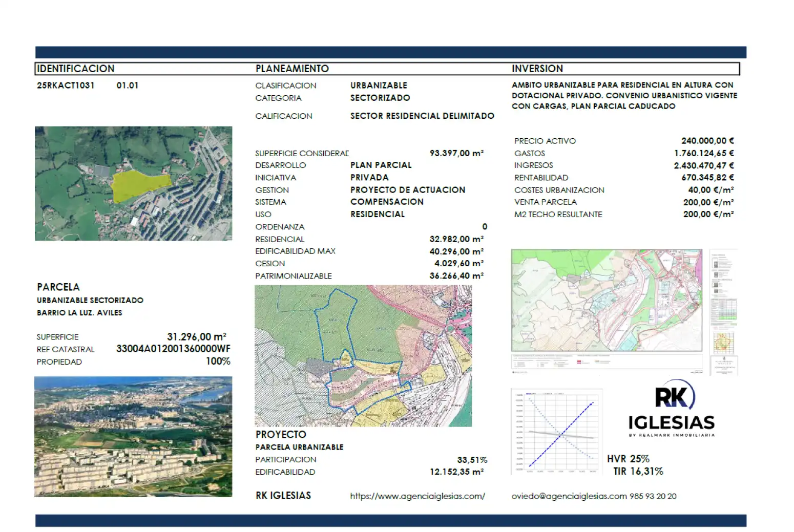
Task: Select the GASTOS 1.760.124,65 € value
Action: [704, 153]
